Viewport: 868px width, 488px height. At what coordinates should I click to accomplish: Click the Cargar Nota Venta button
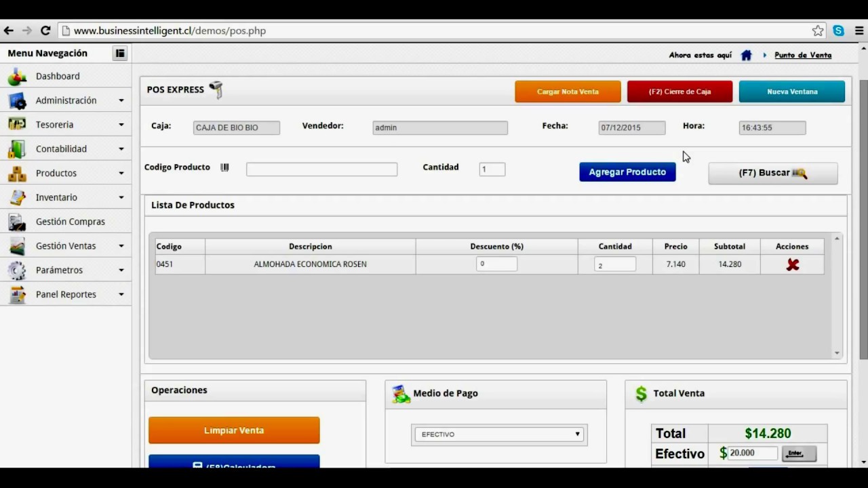point(568,91)
